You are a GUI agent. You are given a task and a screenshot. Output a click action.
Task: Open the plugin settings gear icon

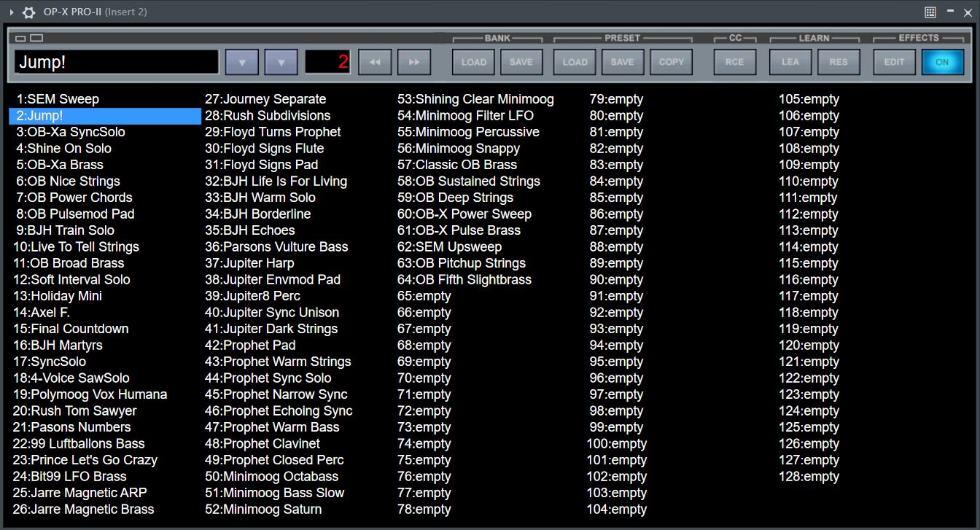28,12
